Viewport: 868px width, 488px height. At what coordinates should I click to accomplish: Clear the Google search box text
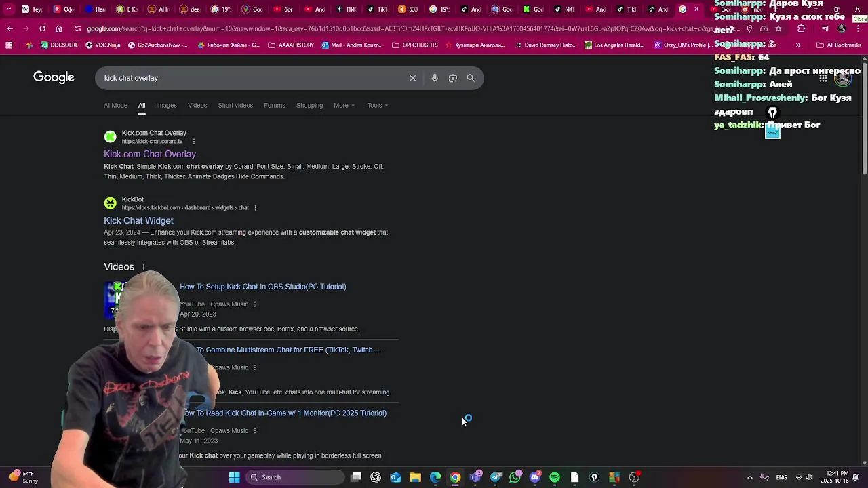pos(412,78)
